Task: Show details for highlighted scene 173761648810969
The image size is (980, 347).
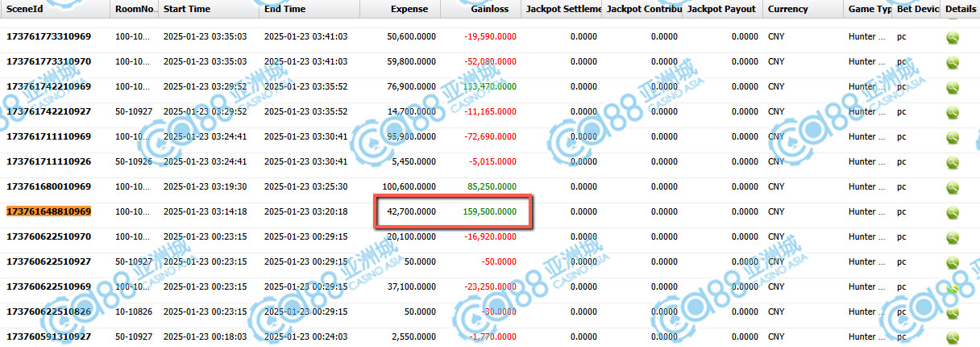Action: 953,212
